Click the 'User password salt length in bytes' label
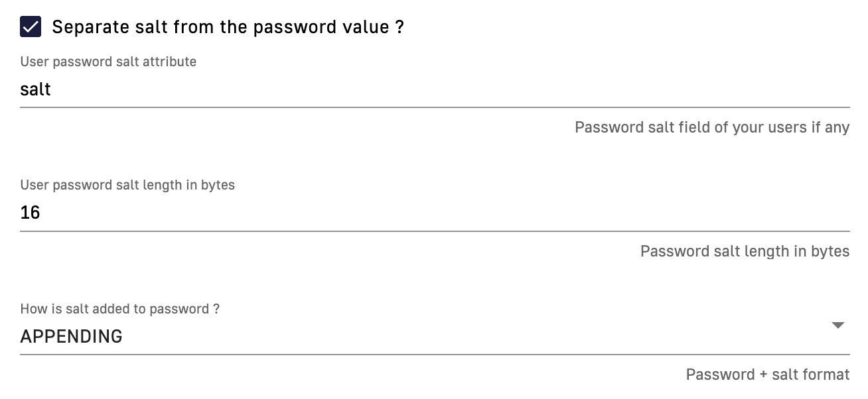The width and height of the screenshot is (868, 399). pos(127,185)
